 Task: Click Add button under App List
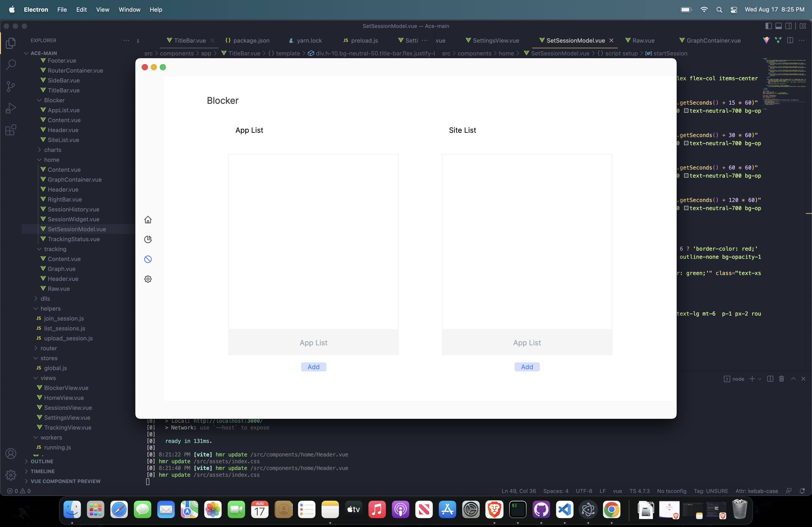[313, 367]
